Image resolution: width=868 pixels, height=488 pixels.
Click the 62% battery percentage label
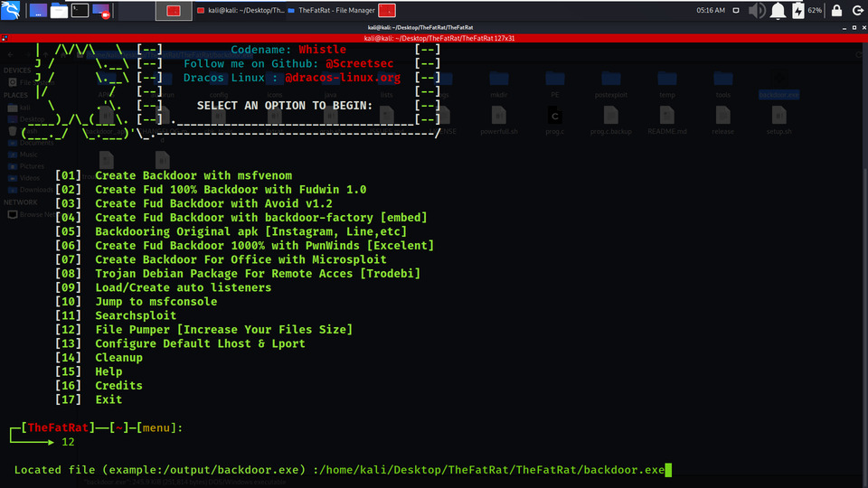tap(815, 11)
